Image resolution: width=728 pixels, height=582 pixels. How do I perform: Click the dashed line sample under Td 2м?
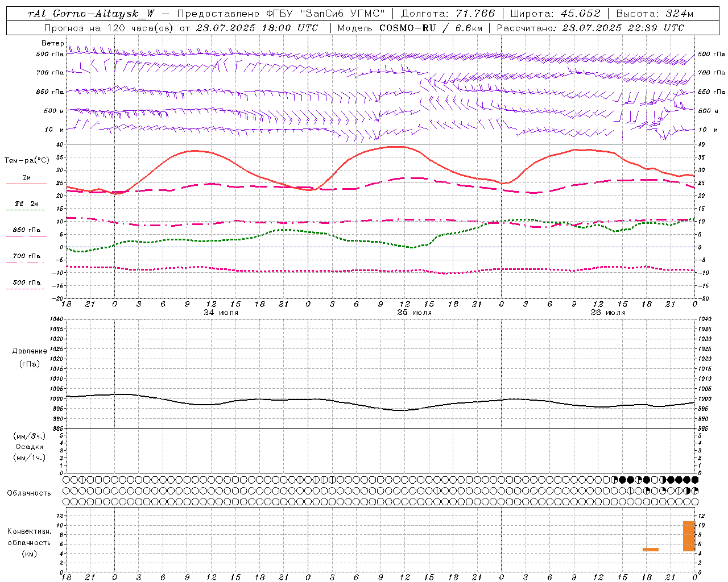click(x=26, y=210)
